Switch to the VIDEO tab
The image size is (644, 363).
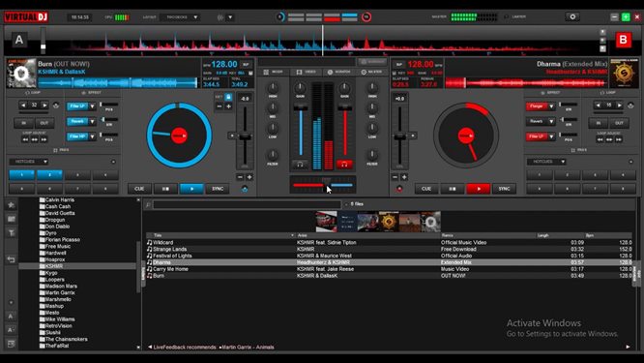click(x=306, y=72)
